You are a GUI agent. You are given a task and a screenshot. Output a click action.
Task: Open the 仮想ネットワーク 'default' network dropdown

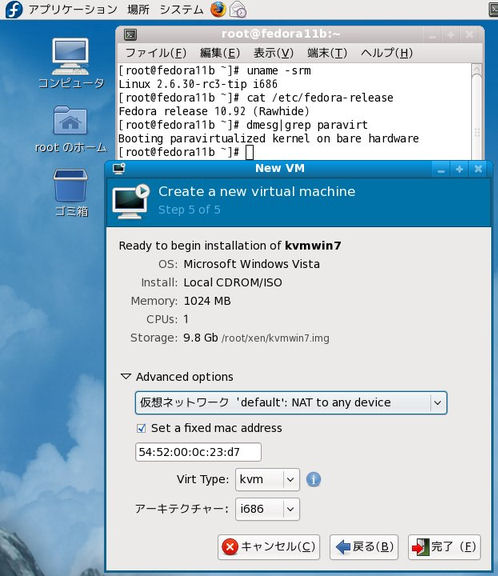(x=291, y=403)
